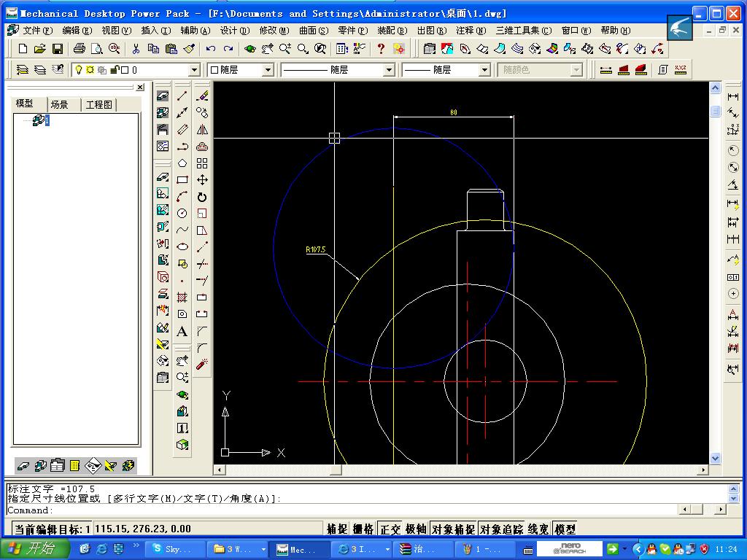The height and width of the screenshot is (560, 747).
Task: Open the 文件 menu
Action: click(36, 31)
